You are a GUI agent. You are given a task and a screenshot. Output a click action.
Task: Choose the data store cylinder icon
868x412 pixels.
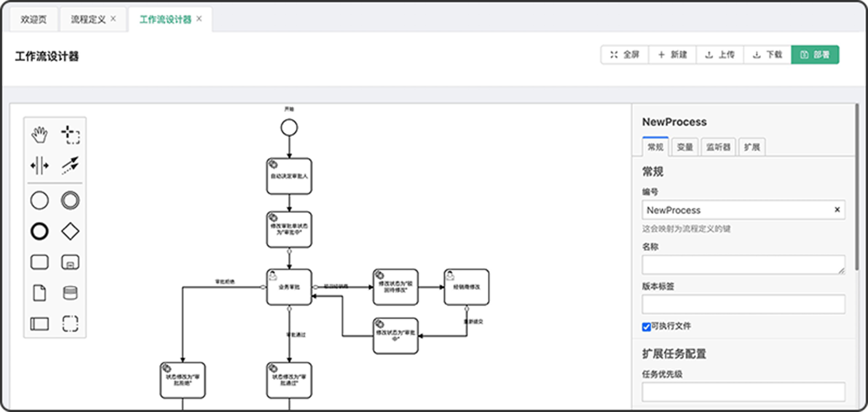pos(70,293)
